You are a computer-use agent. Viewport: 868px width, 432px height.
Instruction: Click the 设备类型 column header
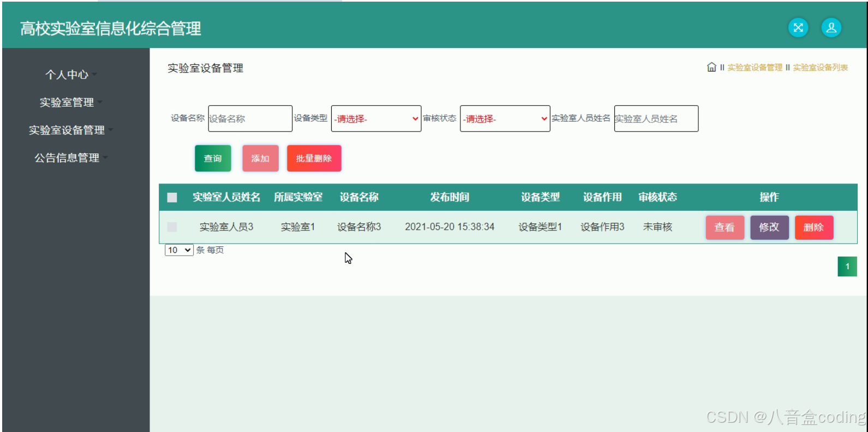(540, 197)
